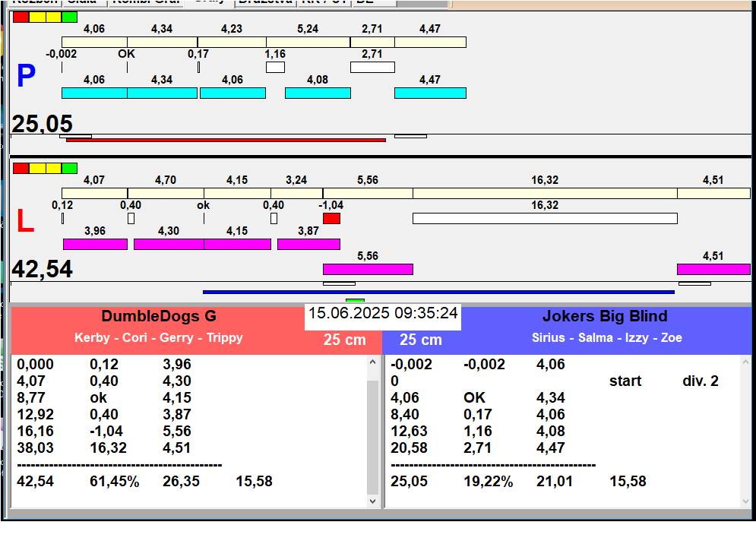Screen dimensions: 756x544
Task: Click the 38,03 cumulative time cell
Action: point(35,448)
